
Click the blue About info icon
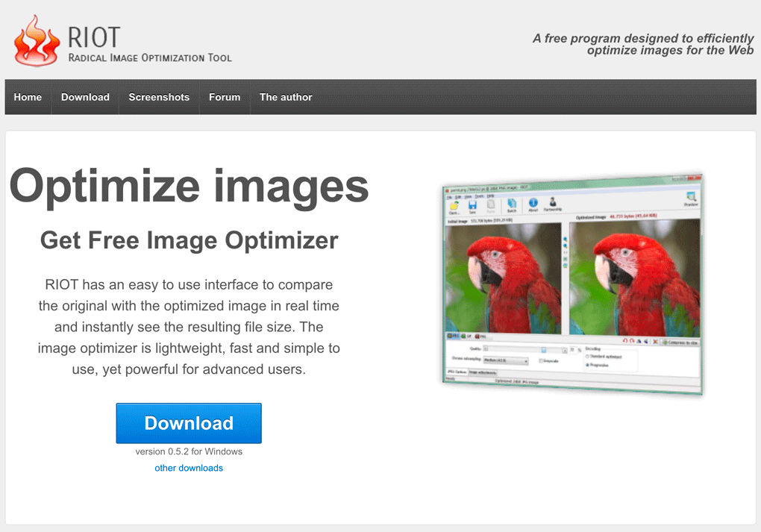pos(533,204)
